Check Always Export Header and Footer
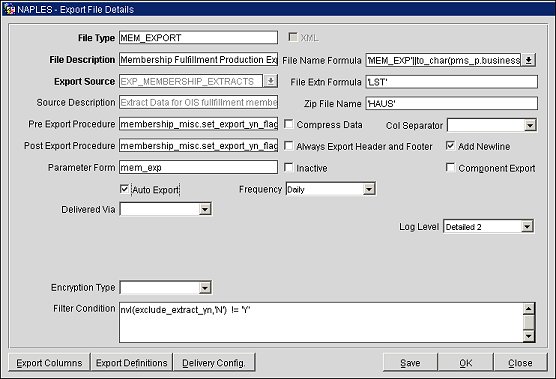Viewport: 556px width, 379px height. click(289, 146)
